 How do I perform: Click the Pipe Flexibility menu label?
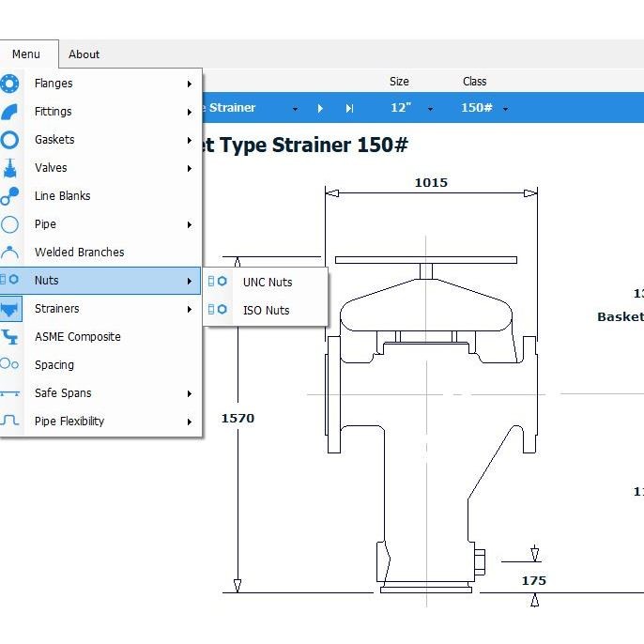(69, 421)
